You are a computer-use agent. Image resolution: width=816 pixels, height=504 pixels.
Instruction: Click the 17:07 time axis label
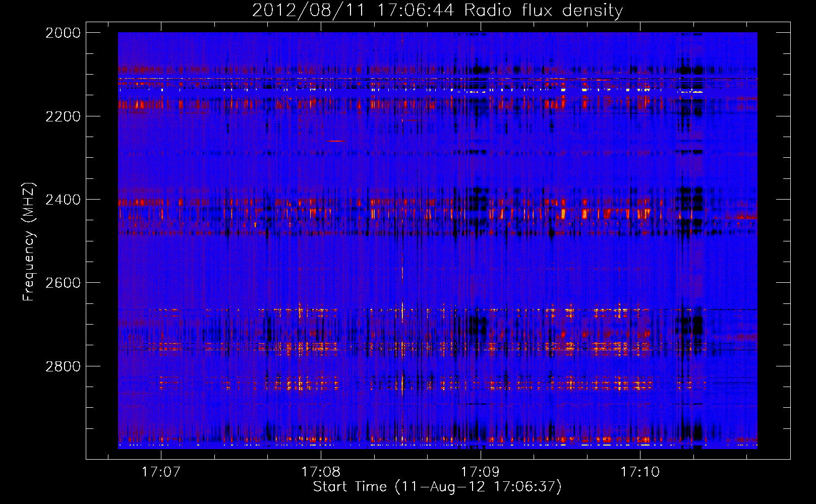(x=161, y=472)
